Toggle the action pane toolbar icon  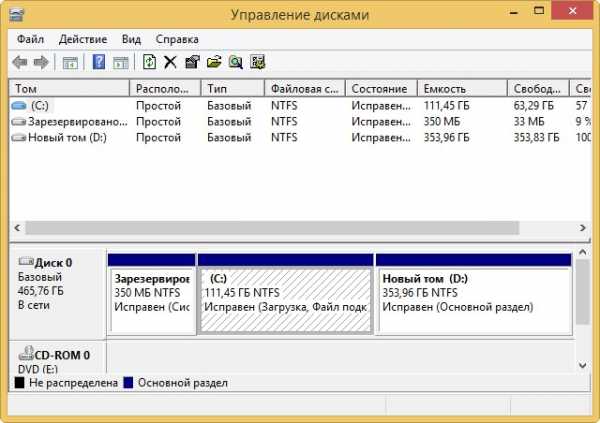coord(121,62)
